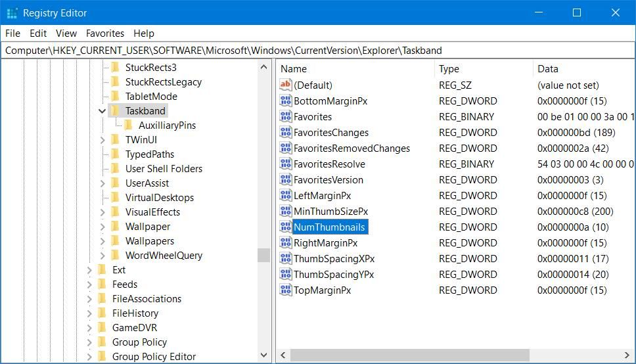Click the BottomMarginPx DWORD value icon

pyautogui.click(x=285, y=101)
